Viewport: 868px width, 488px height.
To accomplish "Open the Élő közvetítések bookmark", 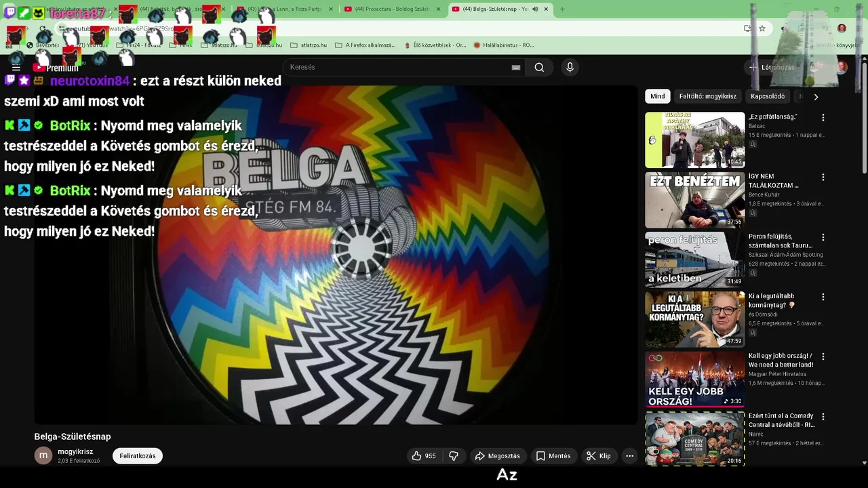I will (x=435, y=45).
